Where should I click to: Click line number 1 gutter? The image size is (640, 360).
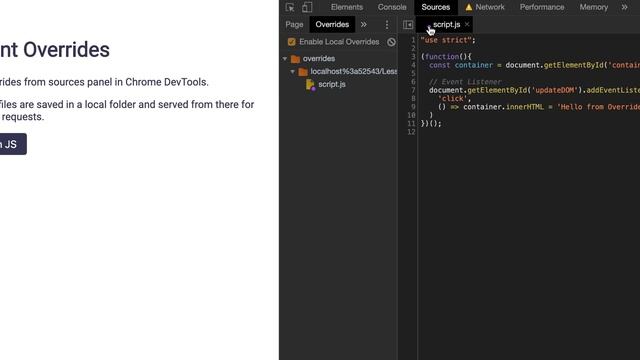(413, 40)
